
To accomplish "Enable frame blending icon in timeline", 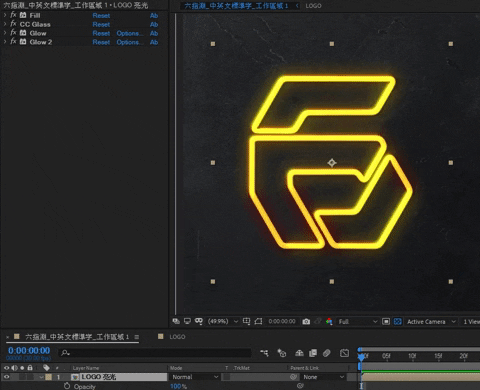I will point(313,353).
